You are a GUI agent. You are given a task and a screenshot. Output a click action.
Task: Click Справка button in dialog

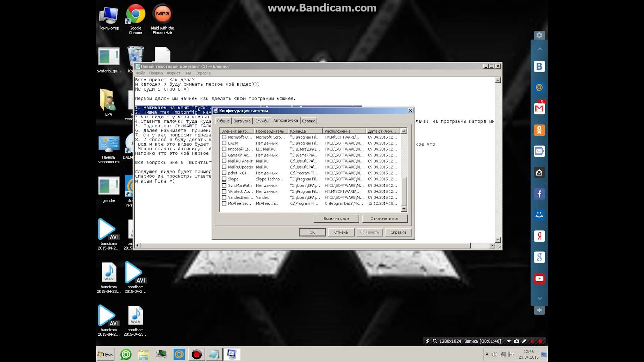pos(398,232)
